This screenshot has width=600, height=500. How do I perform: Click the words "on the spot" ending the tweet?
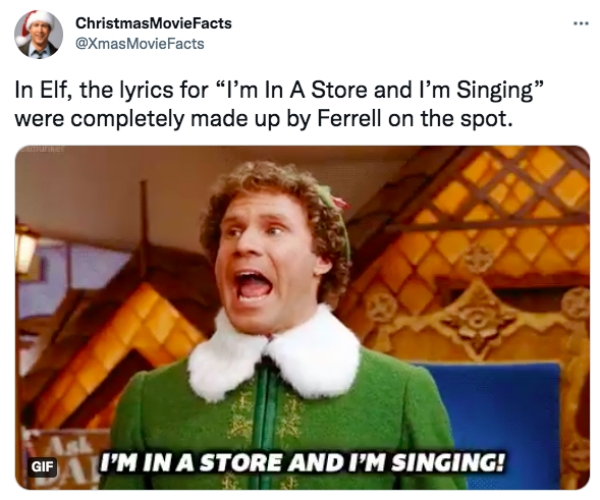(x=450, y=119)
